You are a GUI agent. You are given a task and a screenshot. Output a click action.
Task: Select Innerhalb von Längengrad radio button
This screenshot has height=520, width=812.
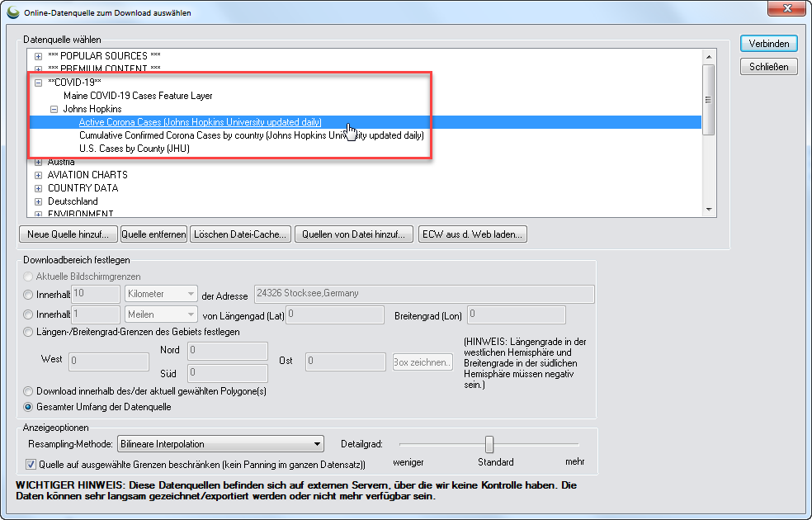[28, 314]
